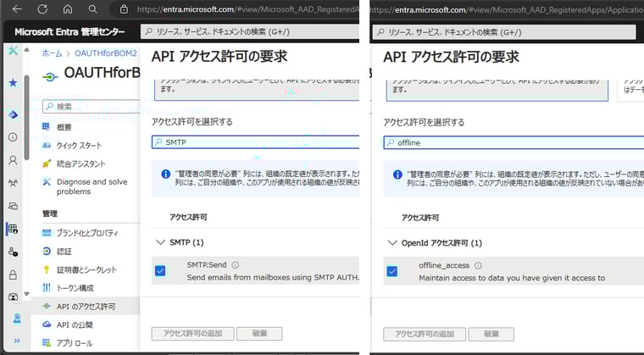
Task: Click right アクセス許可の追加 button
Action: tap(425, 334)
